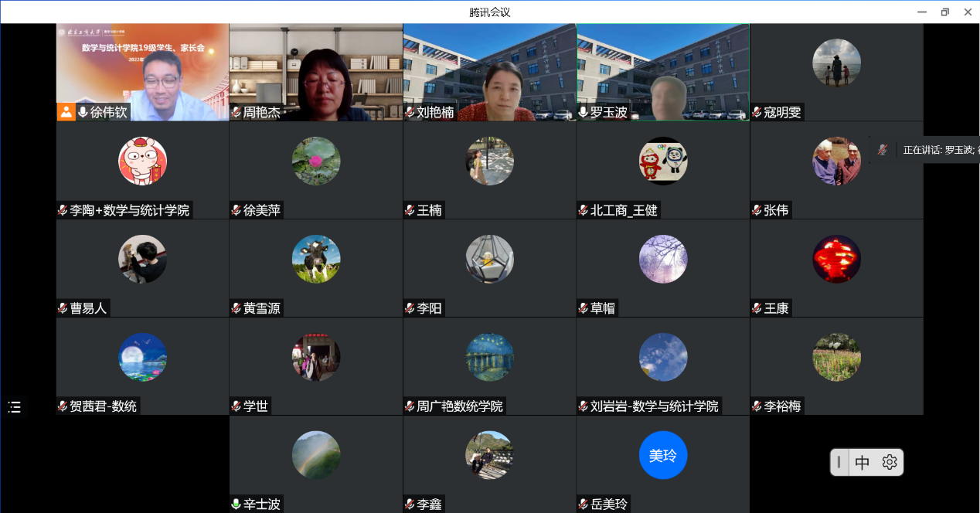Click the muted mic icon beside 北工商_王健
Screen dimensions: 980x513
coord(584,210)
